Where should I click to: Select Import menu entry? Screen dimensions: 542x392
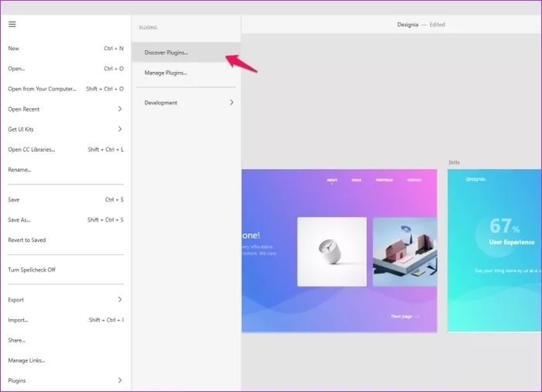(18, 320)
